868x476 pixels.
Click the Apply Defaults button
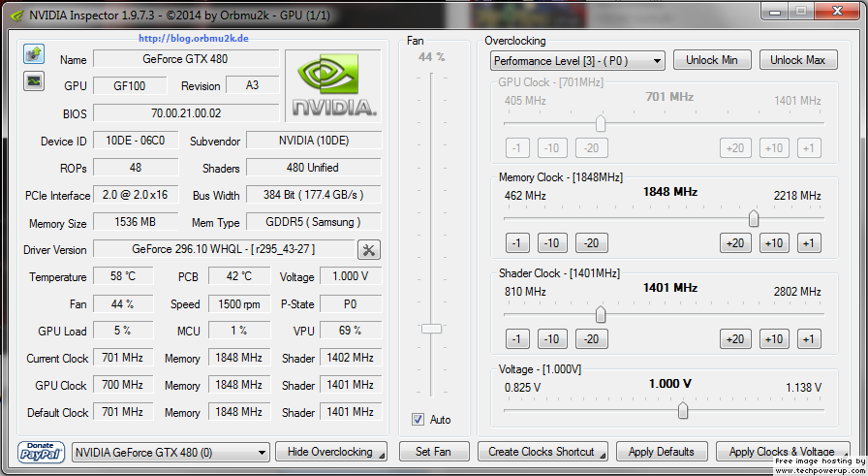pyautogui.click(x=662, y=452)
